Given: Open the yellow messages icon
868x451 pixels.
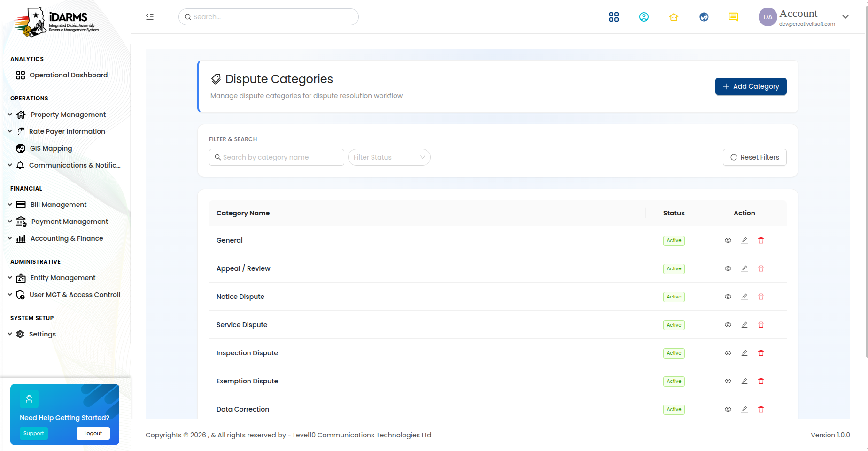Looking at the screenshot, I should 733,17.
